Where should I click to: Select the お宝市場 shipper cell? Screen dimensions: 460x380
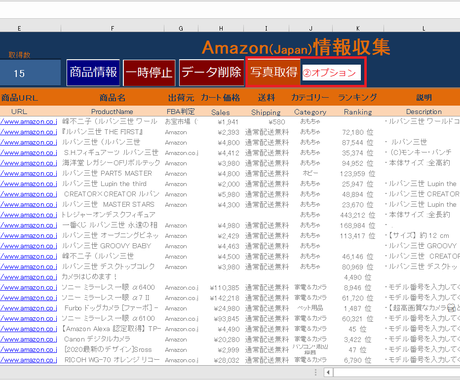coord(181,122)
